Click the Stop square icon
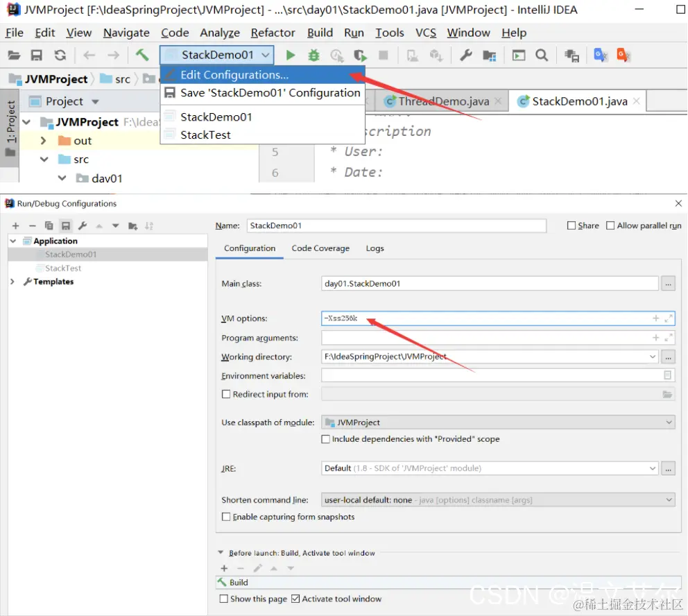Viewport: 688px width, 616px height. click(384, 55)
